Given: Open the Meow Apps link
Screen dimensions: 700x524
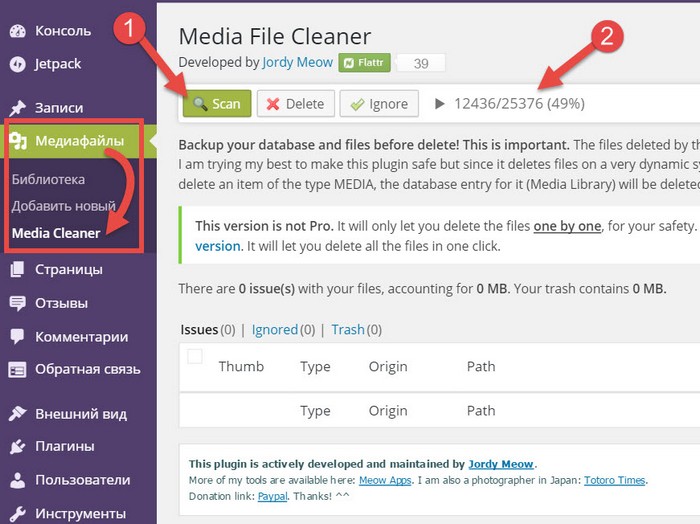Looking at the screenshot, I should (x=385, y=480).
